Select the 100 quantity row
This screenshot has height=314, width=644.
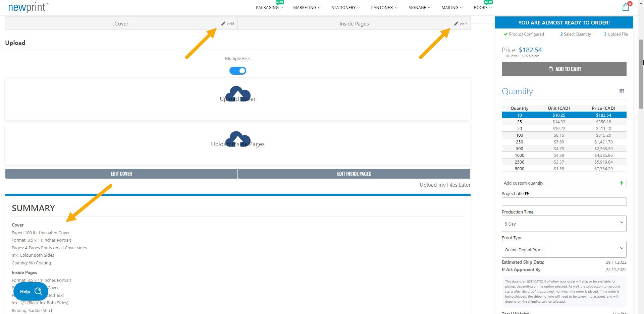coord(563,135)
